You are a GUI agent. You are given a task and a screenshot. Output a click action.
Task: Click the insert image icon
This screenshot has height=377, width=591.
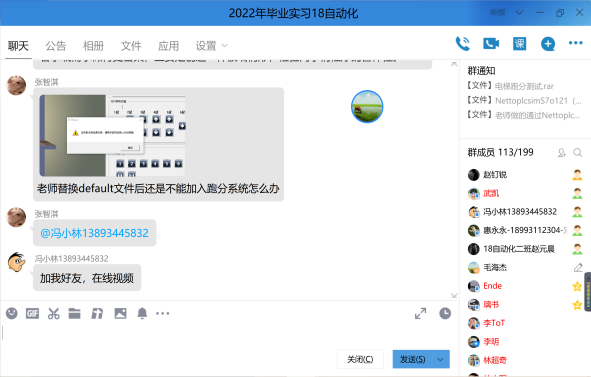point(121,313)
